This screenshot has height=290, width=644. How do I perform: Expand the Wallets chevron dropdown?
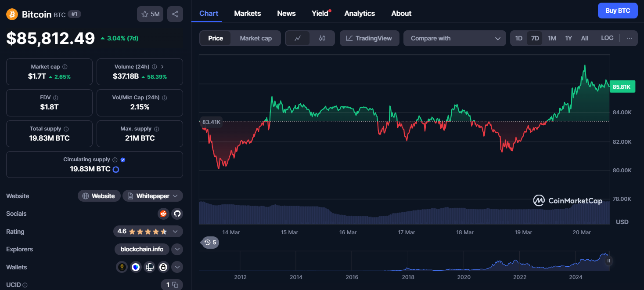[x=177, y=267]
